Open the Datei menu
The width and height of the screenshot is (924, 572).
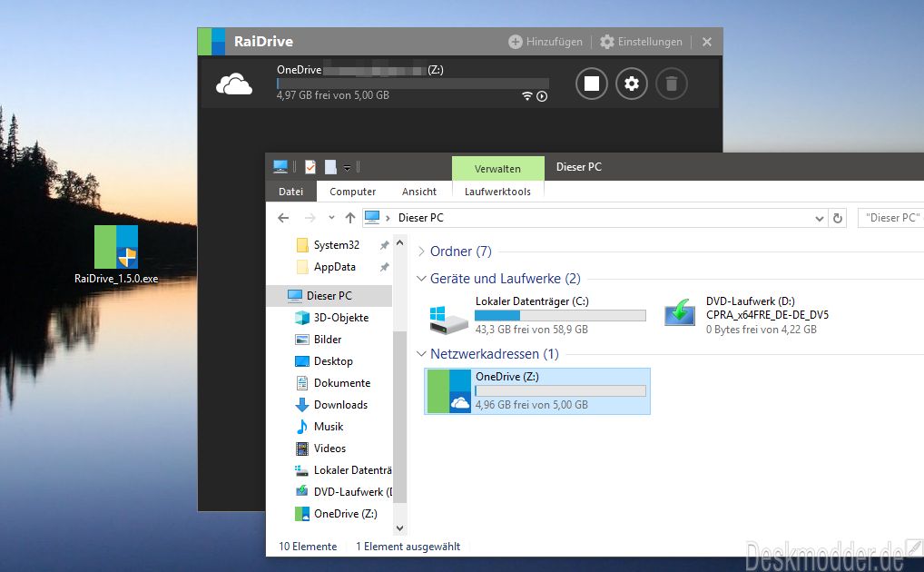pos(291,192)
